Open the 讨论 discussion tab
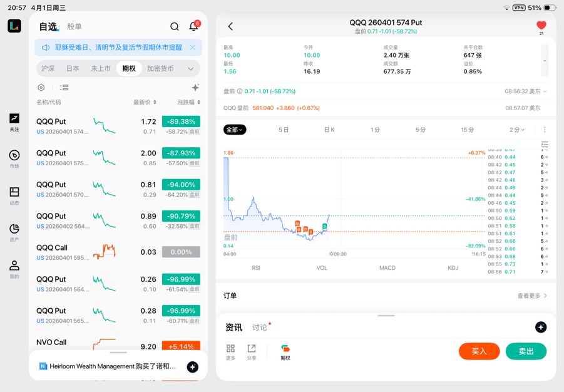This screenshot has height=392, width=564. tap(260, 328)
